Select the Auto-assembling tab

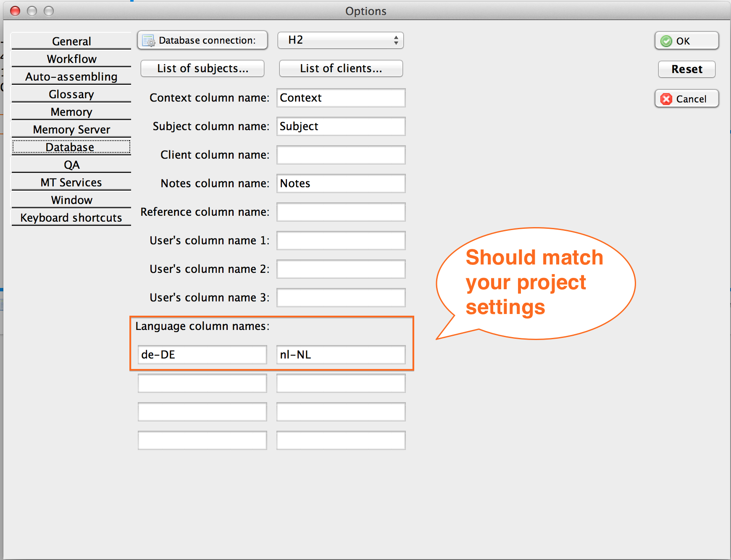tap(71, 76)
